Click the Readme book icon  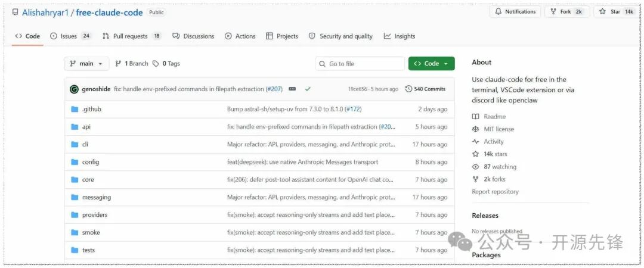point(476,117)
